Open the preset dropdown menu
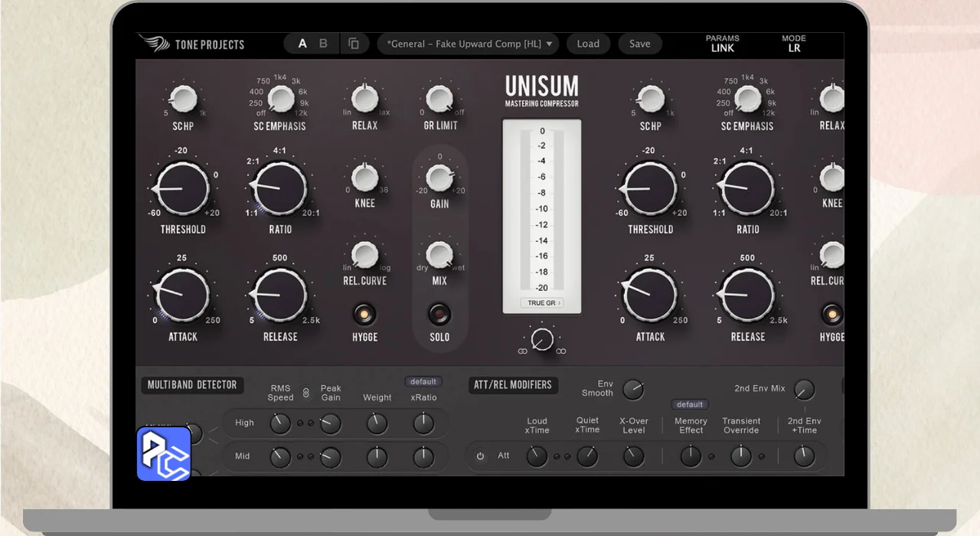The image size is (980, 536). tap(469, 44)
